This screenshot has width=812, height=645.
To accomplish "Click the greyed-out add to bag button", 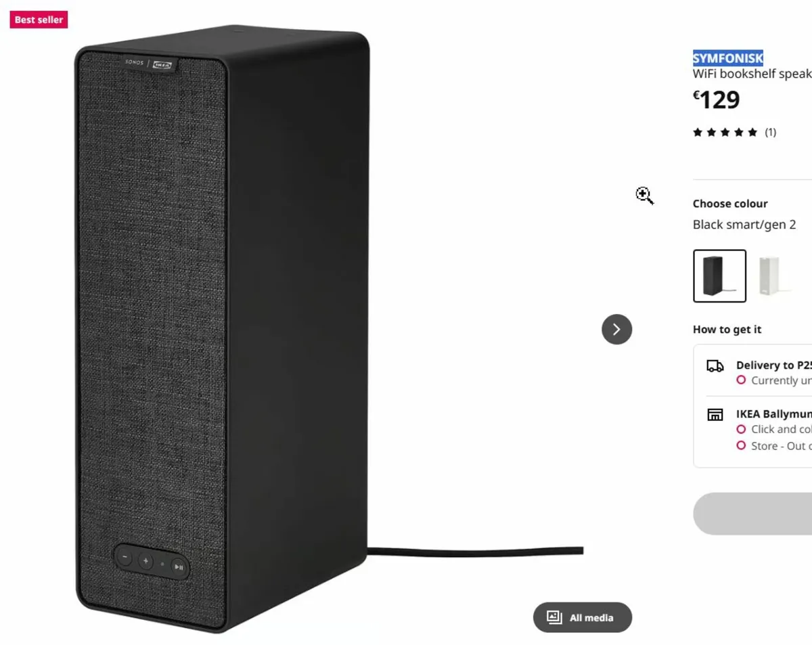I will pos(752,514).
